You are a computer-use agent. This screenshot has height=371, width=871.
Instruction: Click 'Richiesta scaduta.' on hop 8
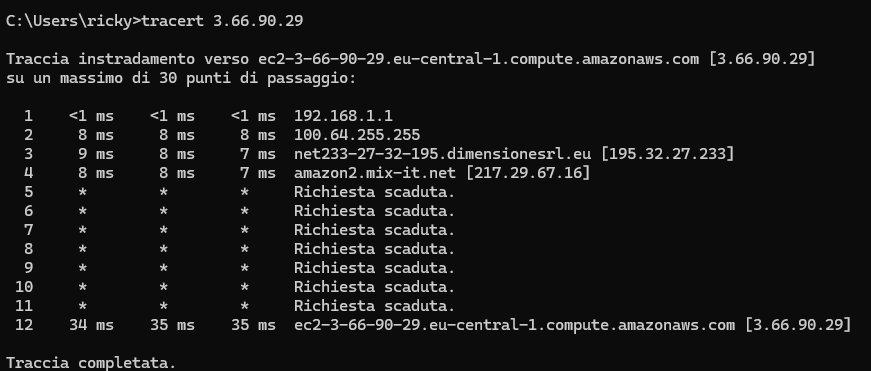click(374, 249)
